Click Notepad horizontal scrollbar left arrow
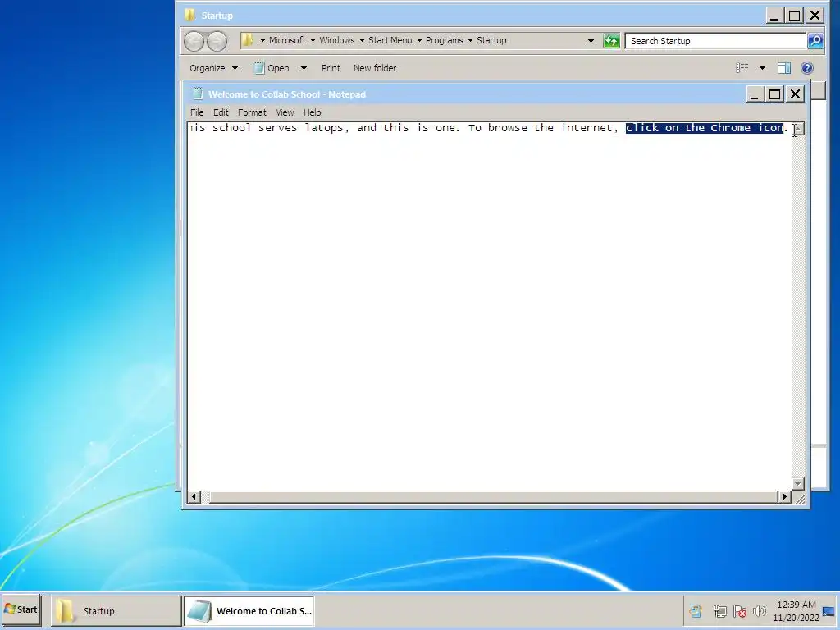 pyautogui.click(x=194, y=496)
